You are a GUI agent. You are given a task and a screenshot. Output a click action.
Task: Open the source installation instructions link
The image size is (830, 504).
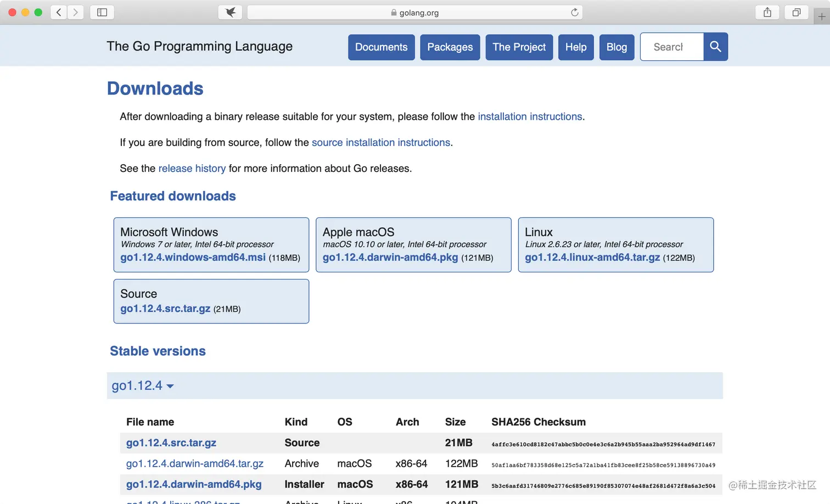[381, 142]
